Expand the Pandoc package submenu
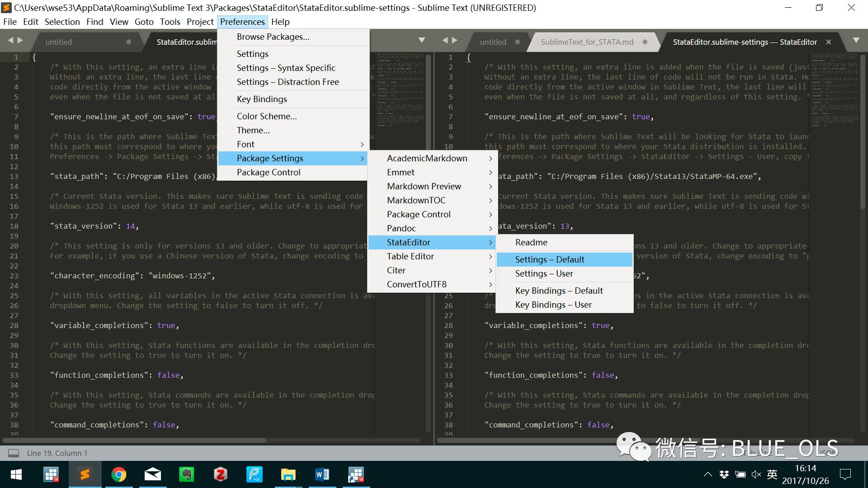This screenshot has width=868, height=488. [432, 228]
